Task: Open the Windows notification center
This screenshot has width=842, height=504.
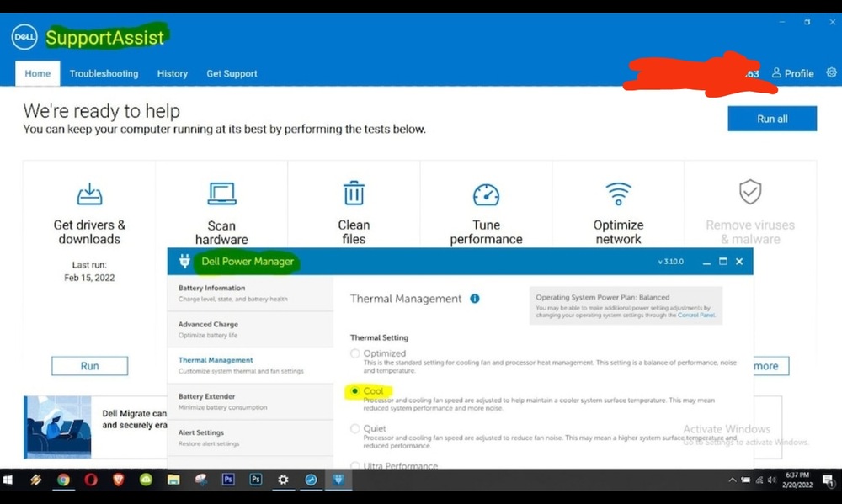Action: tap(828, 480)
